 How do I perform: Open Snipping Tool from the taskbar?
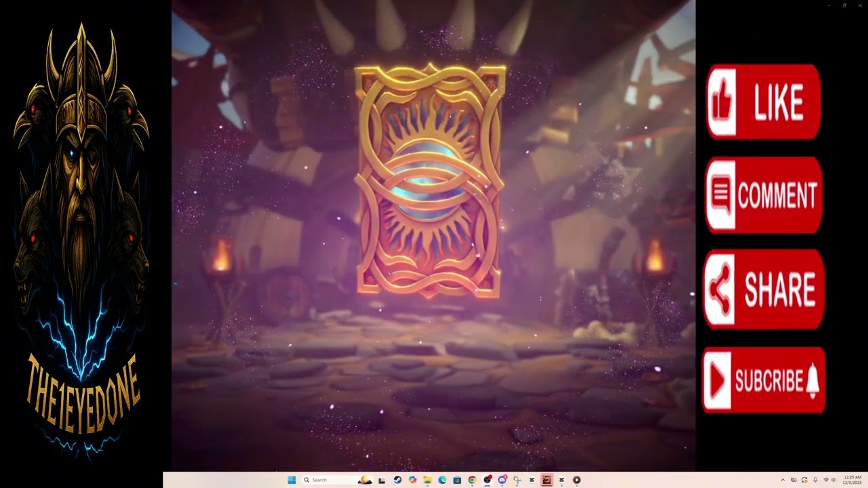click(517, 480)
